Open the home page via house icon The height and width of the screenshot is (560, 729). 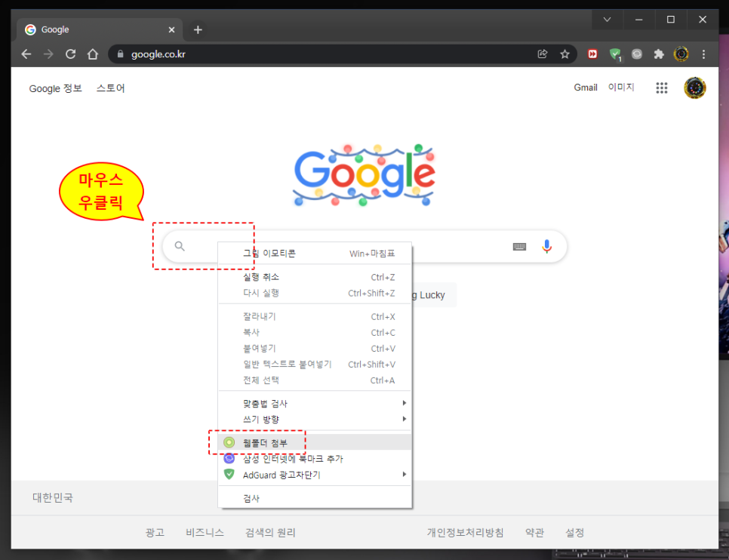pyautogui.click(x=93, y=54)
